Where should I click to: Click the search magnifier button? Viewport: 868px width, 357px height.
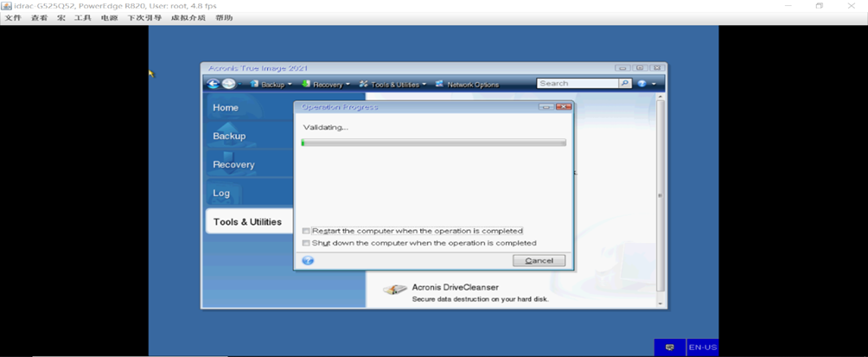tap(625, 83)
